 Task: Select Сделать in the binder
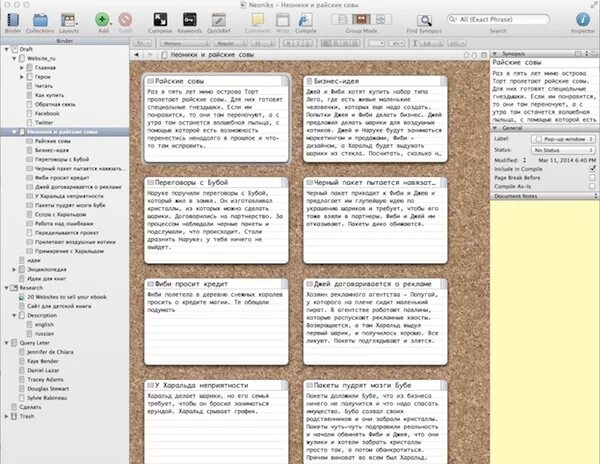point(30,407)
